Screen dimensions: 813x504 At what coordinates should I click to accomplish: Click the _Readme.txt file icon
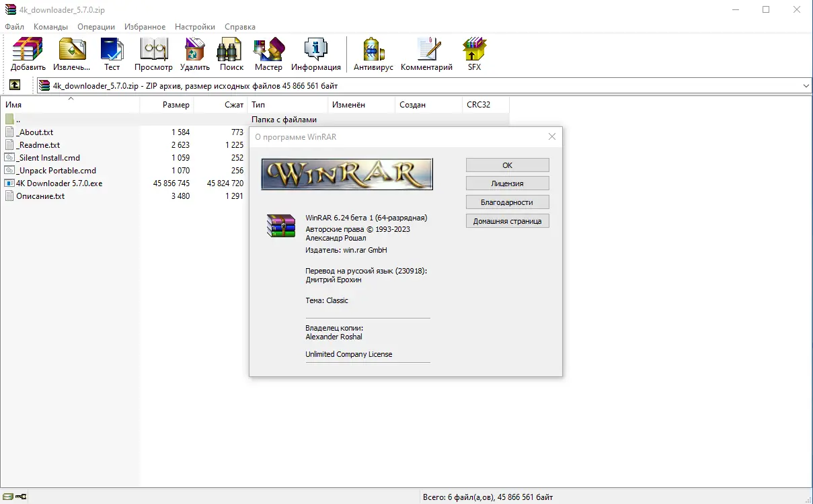(x=9, y=145)
